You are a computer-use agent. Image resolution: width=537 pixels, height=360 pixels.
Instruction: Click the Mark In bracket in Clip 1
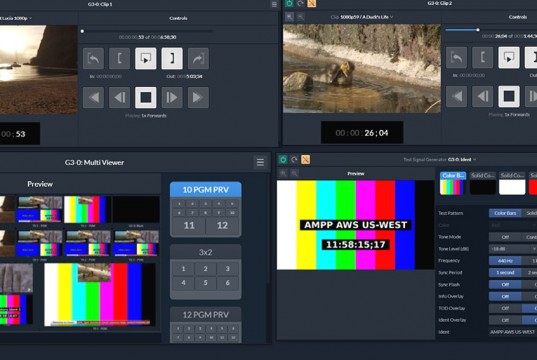(x=119, y=59)
